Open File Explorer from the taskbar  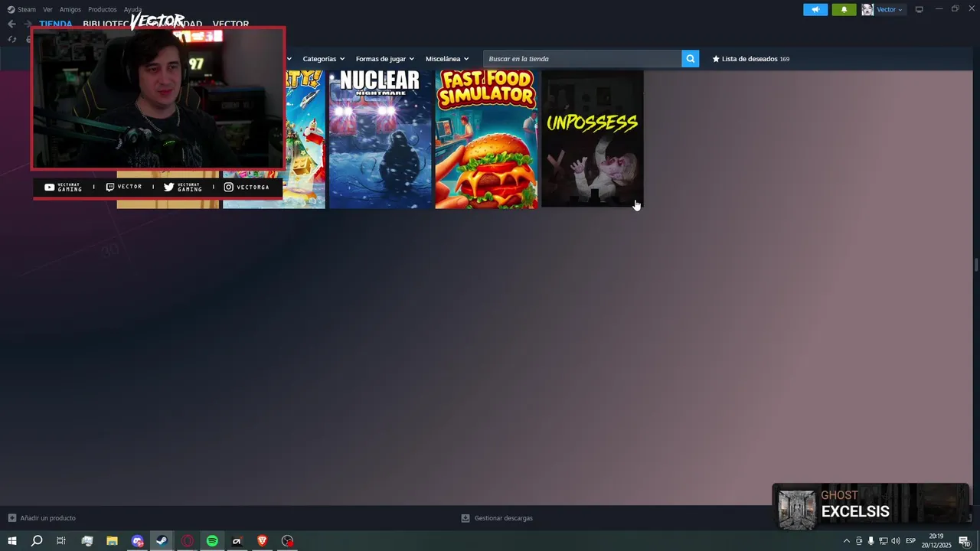tap(112, 541)
